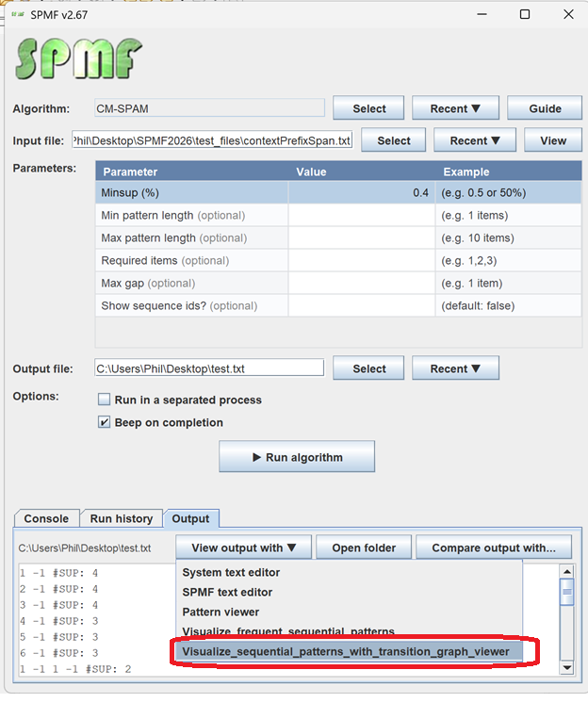This screenshot has width=588, height=703.
Task: Open Recent input files dropdown
Action: pos(475,140)
